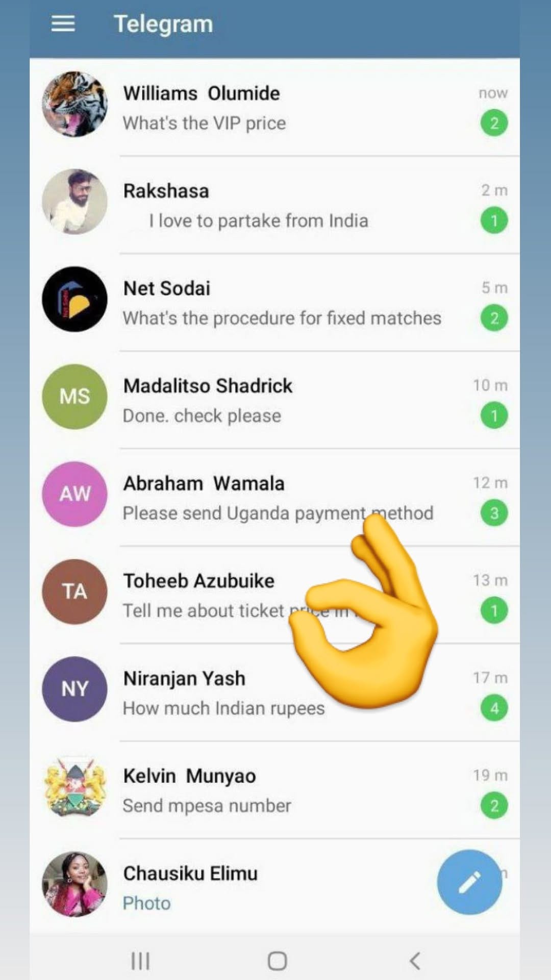
Task: Tap the AW pink initials avatar
Action: coord(75,494)
